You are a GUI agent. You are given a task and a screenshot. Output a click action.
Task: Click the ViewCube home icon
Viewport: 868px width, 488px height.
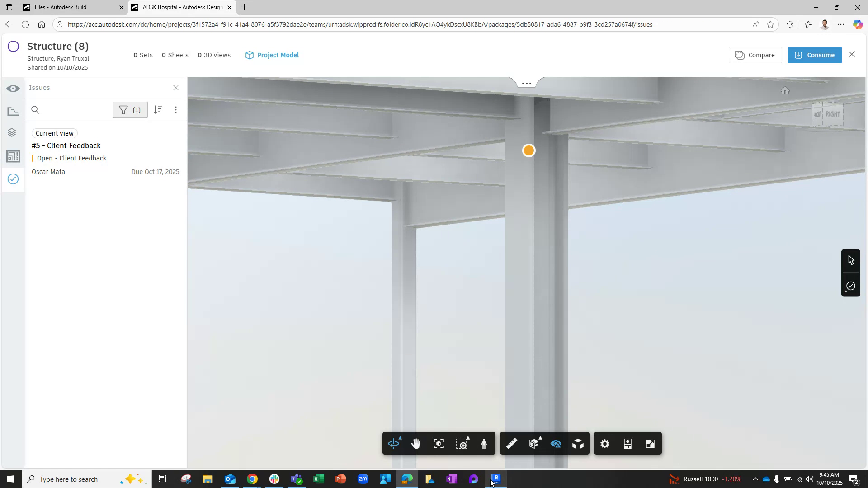(x=785, y=90)
